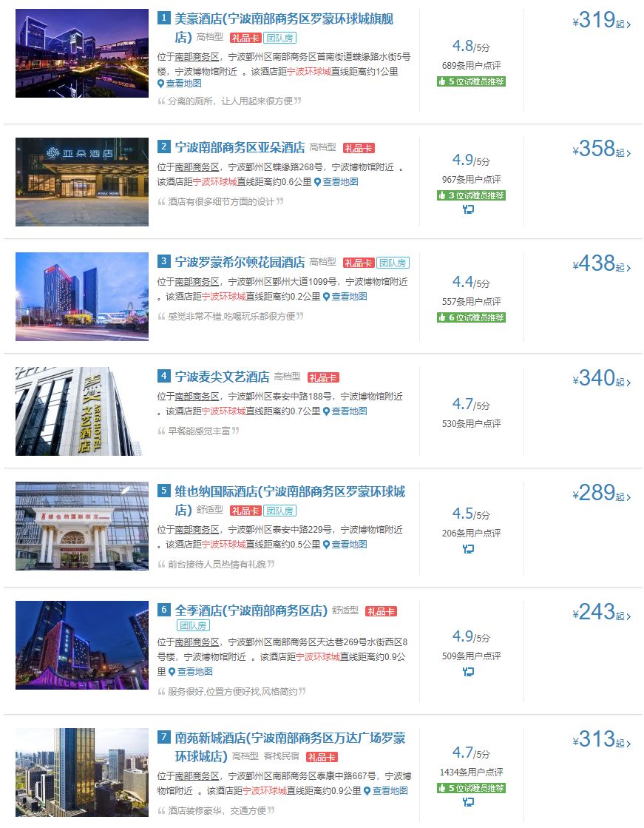Click rank number 7 badge
644x828 pixels.
coord(163,737)
